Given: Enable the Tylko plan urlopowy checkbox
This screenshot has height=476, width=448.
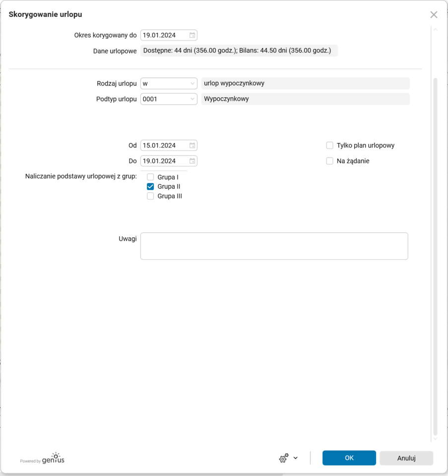Looking at the screenshot, I should point(329,145).
